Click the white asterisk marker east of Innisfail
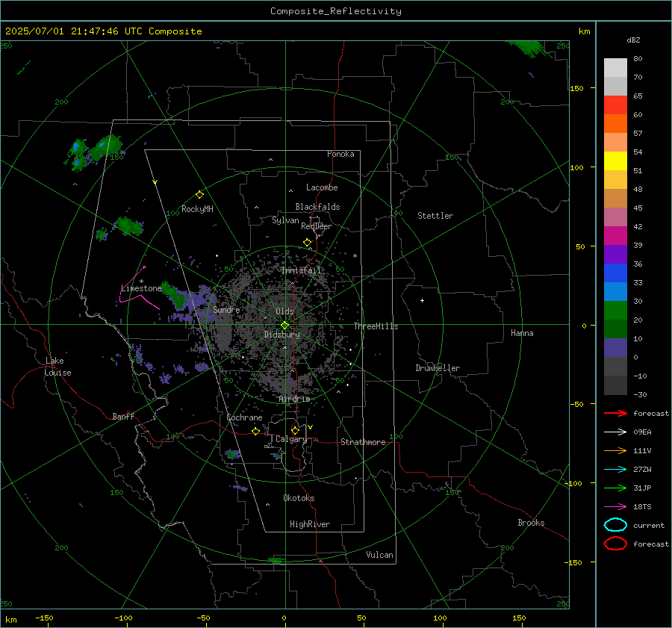The image size is (672, 628). click(355, 256)
